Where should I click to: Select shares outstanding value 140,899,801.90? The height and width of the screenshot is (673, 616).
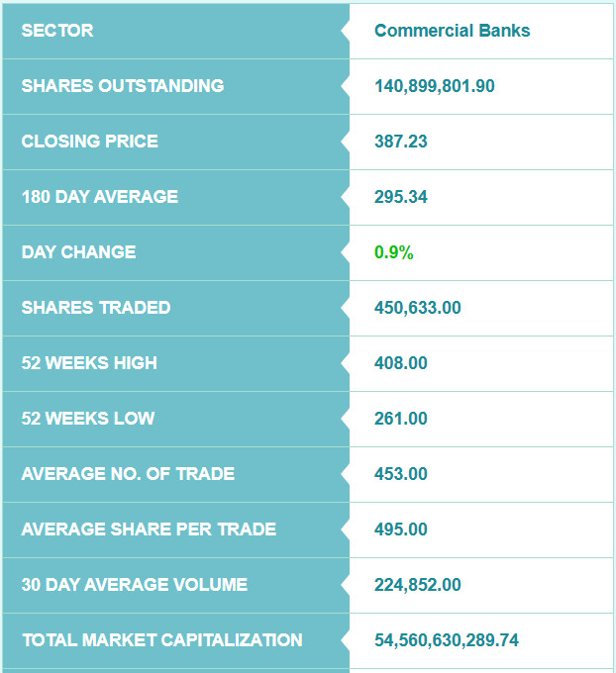435,86
